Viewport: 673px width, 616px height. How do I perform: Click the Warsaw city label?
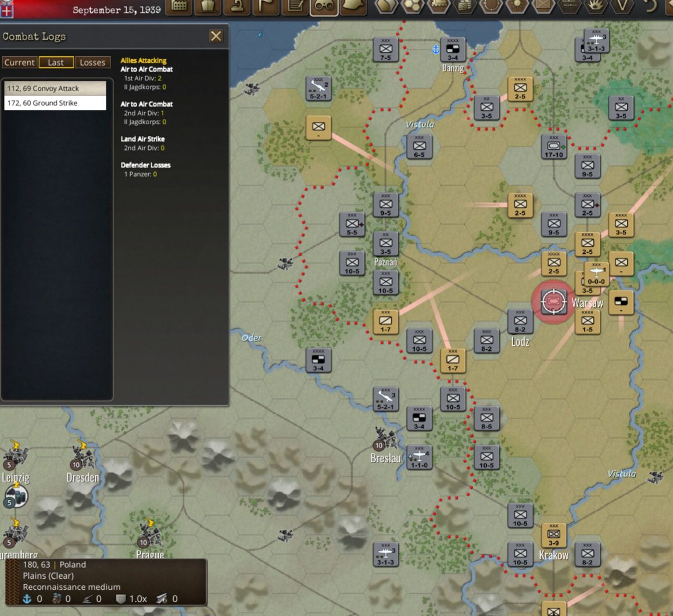[587, 303]
